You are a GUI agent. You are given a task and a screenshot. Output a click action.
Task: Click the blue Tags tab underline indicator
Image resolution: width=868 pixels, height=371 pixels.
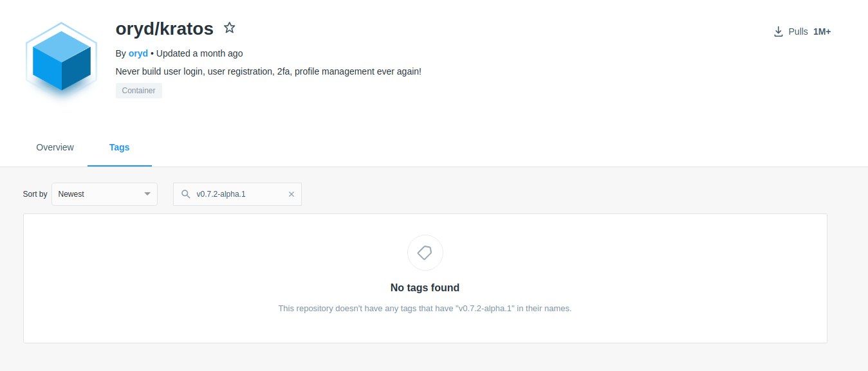point(119,163)
